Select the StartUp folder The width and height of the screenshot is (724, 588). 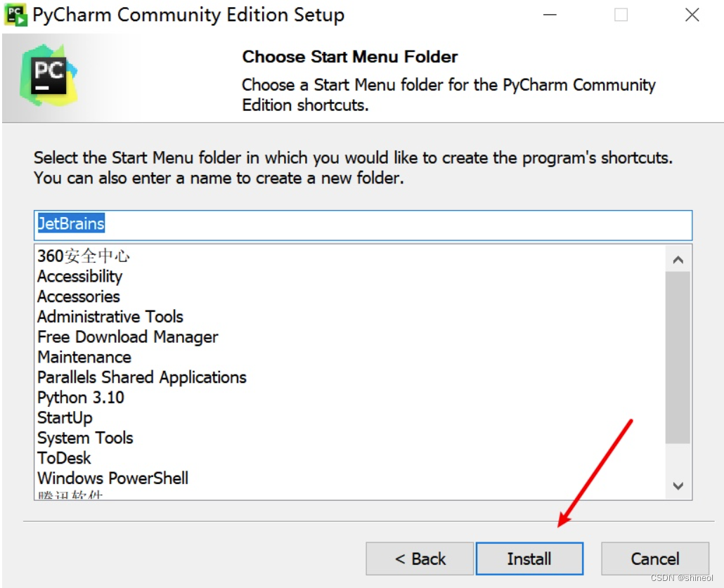click(x=65, y=418)
